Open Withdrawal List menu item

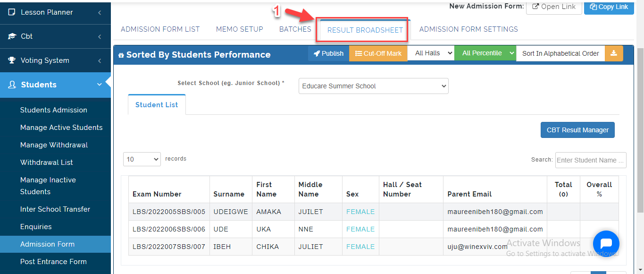pyautogui.click(x=47, y=163)
